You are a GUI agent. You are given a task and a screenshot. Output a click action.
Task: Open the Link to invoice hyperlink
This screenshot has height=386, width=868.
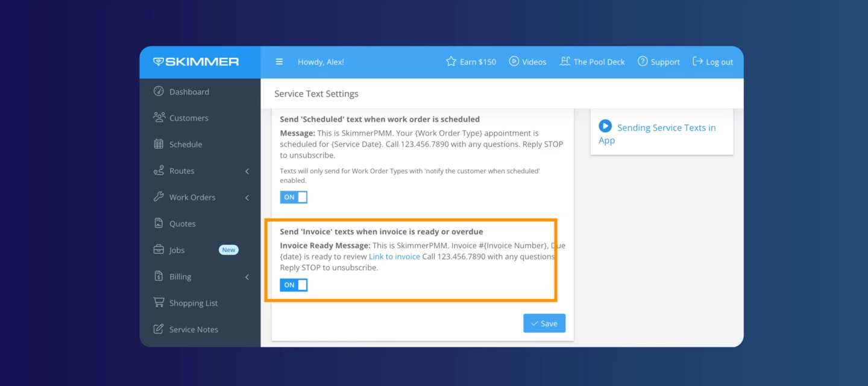[x=394, y=256]
